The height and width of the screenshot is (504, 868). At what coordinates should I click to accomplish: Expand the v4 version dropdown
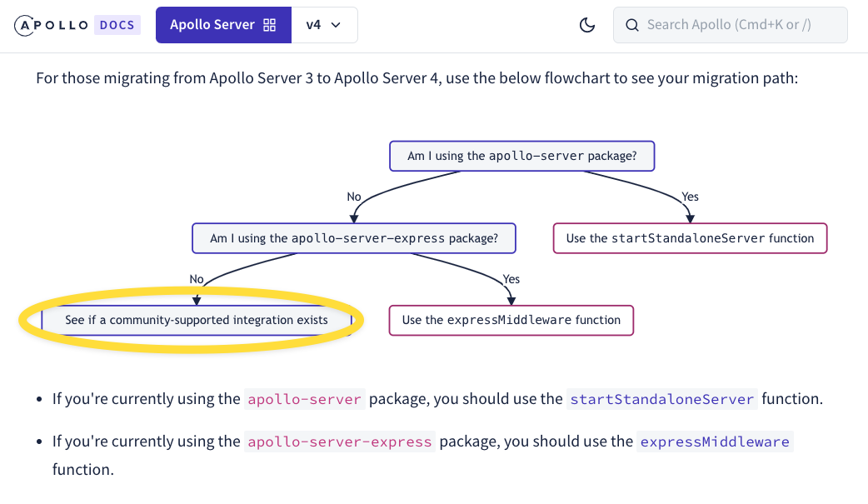[324, 25]
